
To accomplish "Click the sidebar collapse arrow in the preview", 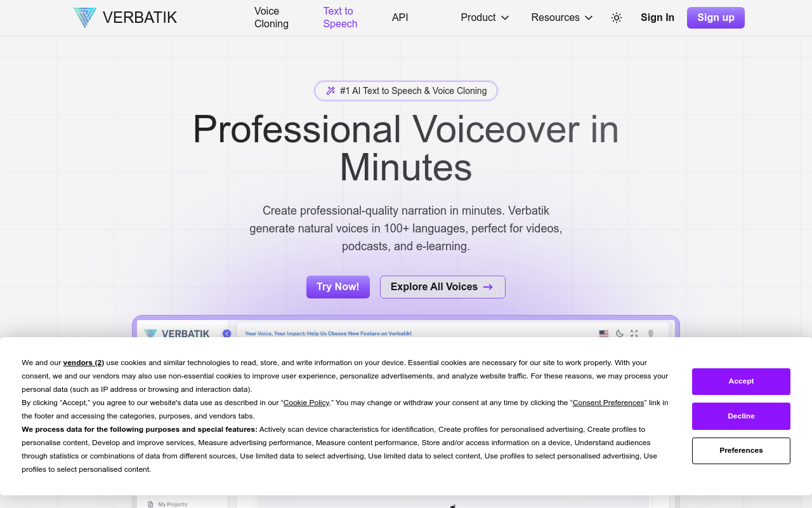I will (x=226, y=333).
